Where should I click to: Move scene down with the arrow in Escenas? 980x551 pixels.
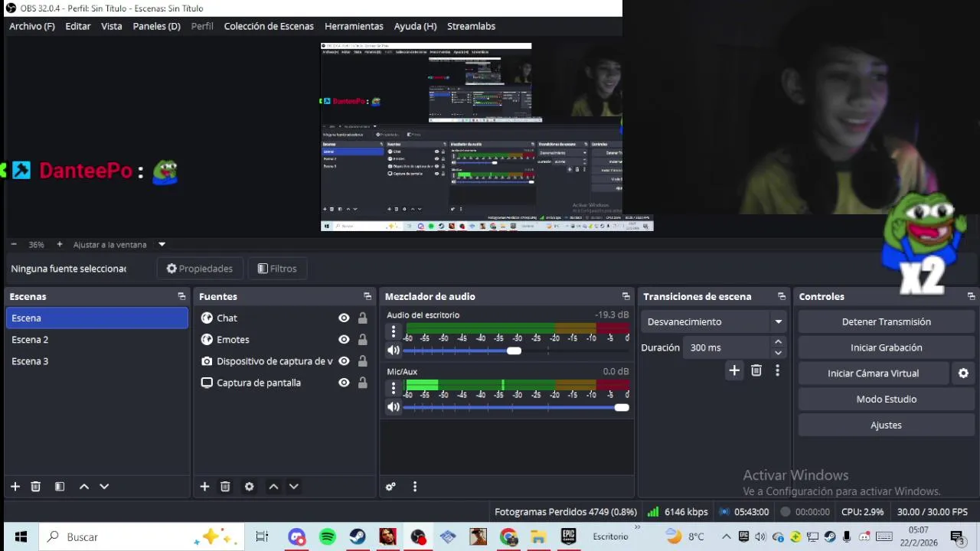pos(104,487)
